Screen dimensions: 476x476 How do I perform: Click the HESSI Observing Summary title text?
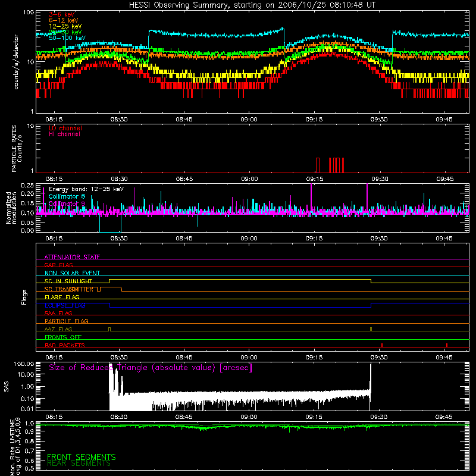tap(252, 5)
